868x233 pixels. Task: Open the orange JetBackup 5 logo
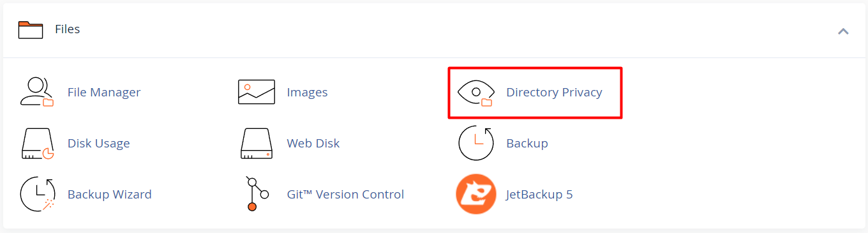tap(476, 194)
